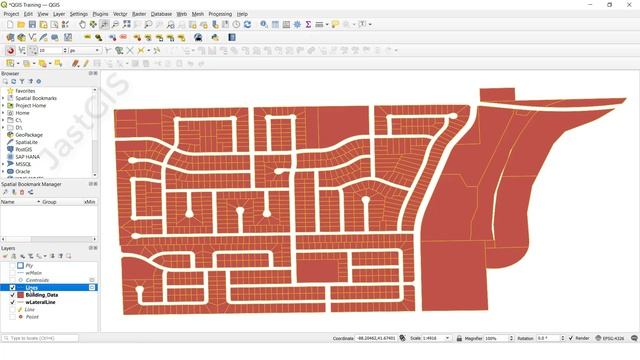Activate the Zoom In tool
640x360 pixels.
coord(104,24)
